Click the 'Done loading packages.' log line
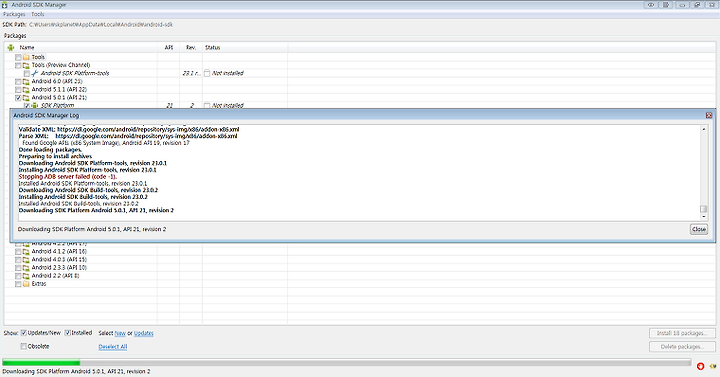Viewport: 720px width, 377px height. pyautogui.click(x=51, y=150)
